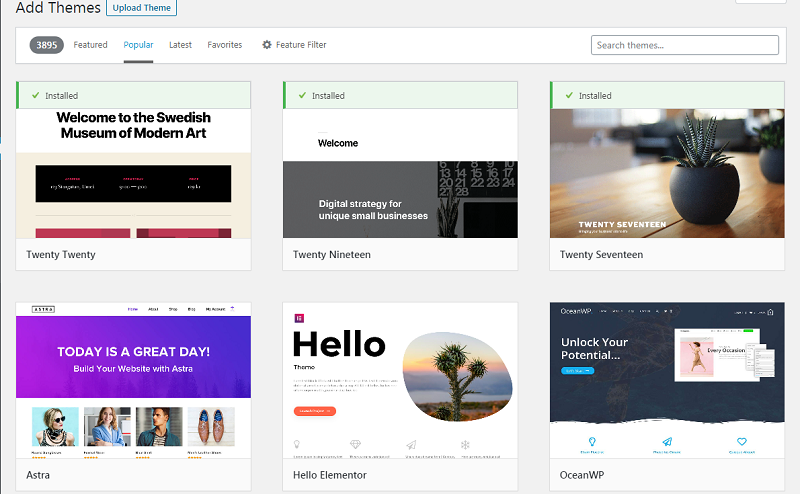Click the Installed label on Twenty Nineteen
This screenshot has width=800, height=494.
[328, 95]
